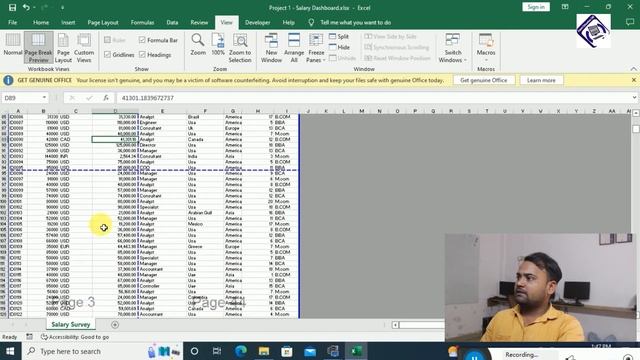
Task: Hide the current window
Action: [x=340, y=47]
